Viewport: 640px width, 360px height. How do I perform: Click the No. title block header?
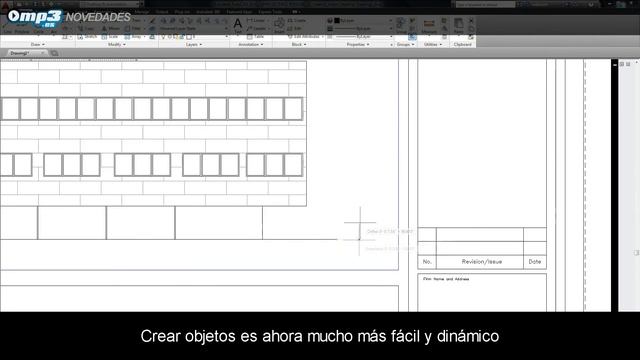point(427,262)
